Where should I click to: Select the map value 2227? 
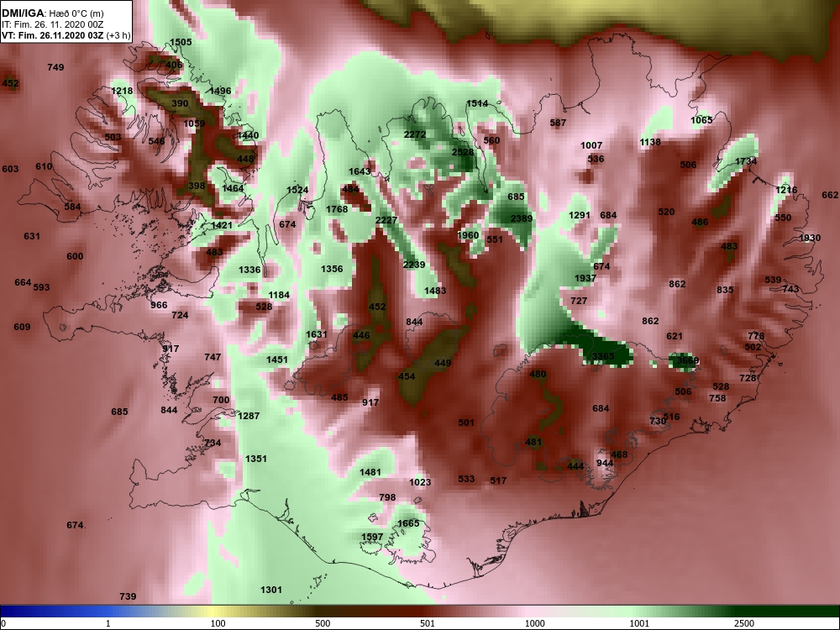(x=386, y=221)
